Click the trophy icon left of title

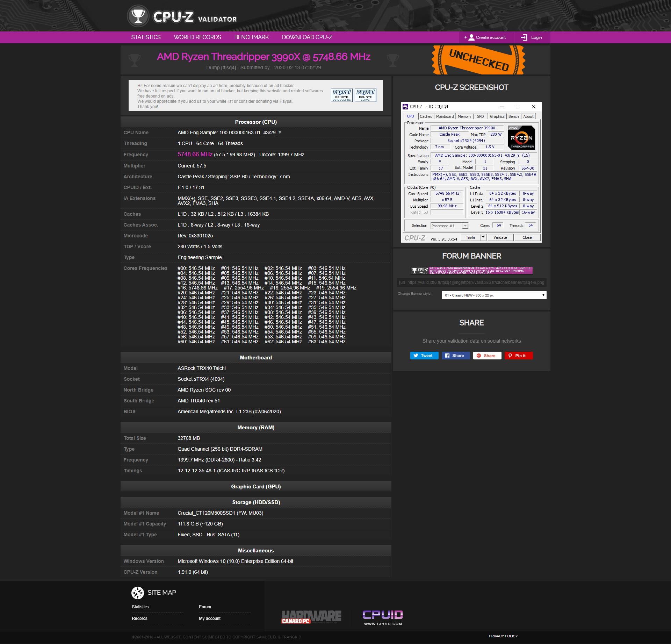[x=135, y=60]
